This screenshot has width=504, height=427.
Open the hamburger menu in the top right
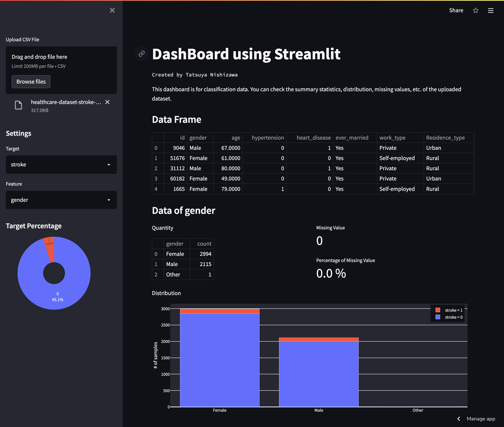(x=491, y=10)
